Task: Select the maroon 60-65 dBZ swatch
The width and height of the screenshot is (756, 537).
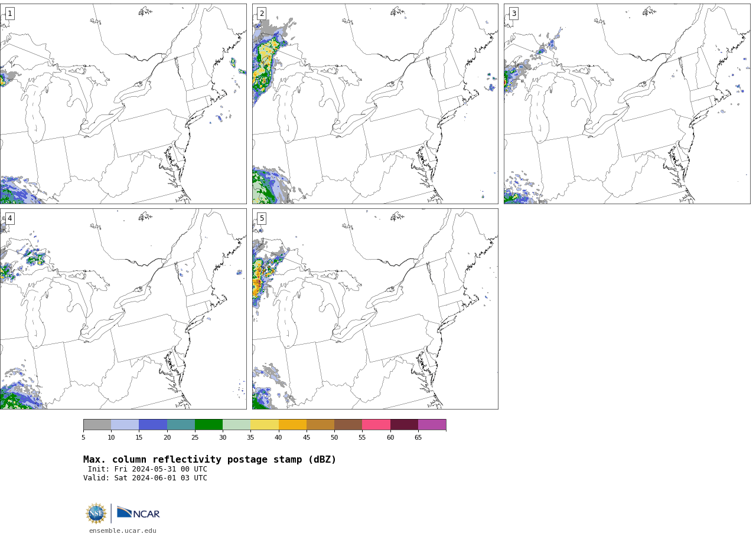Action: [404, 425]
